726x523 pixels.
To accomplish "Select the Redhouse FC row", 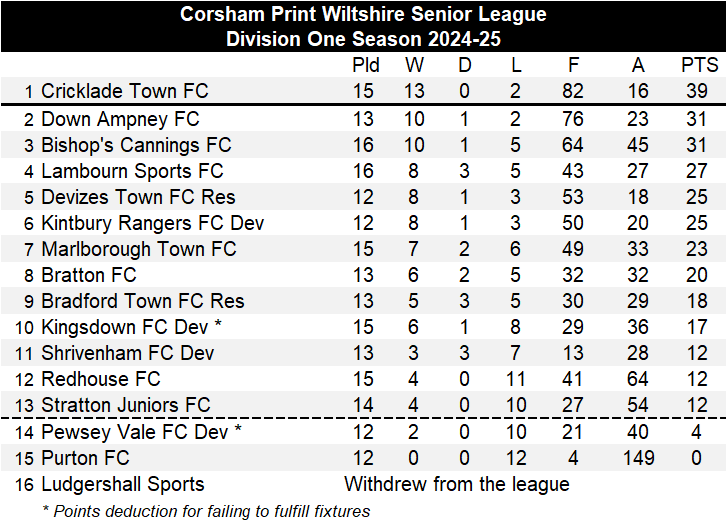I will 100,379.
